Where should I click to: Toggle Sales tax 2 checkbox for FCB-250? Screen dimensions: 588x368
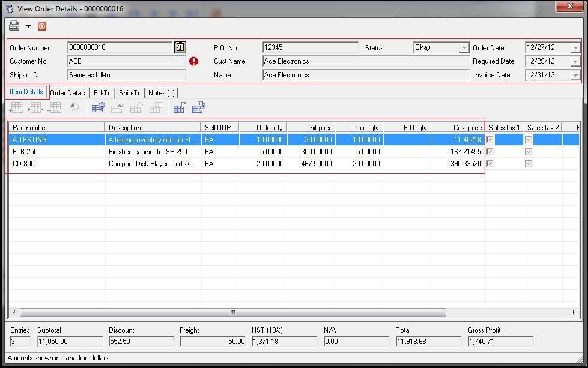point(528,152)
